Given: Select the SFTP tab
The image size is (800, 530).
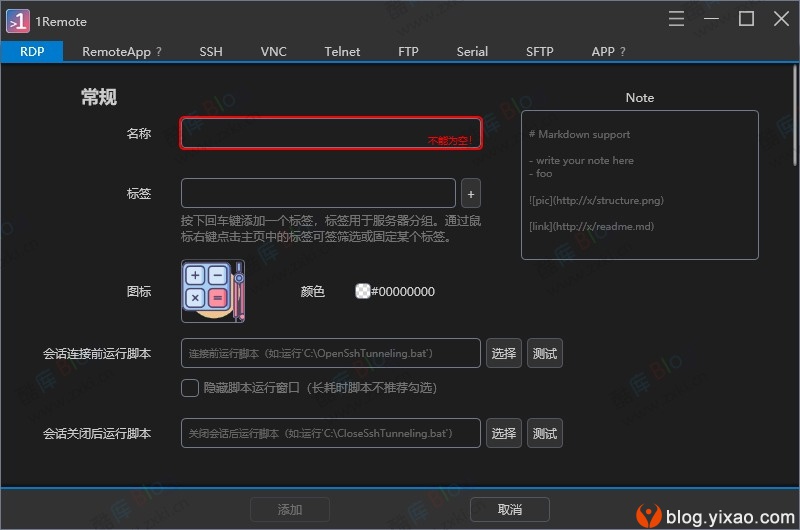Looking at the screenshot, I should pos(539,52).
